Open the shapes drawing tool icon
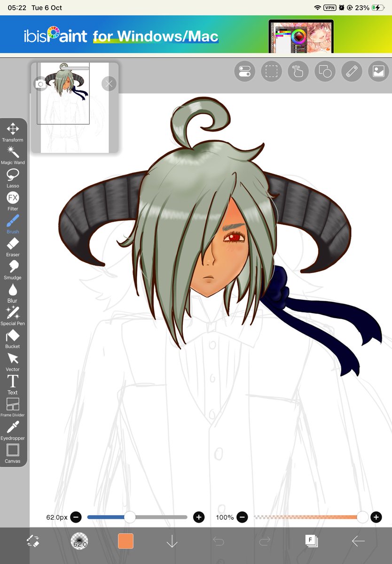The height and width of the screenshot is (564, 392). pyautogui.click(x=325, y=71)
